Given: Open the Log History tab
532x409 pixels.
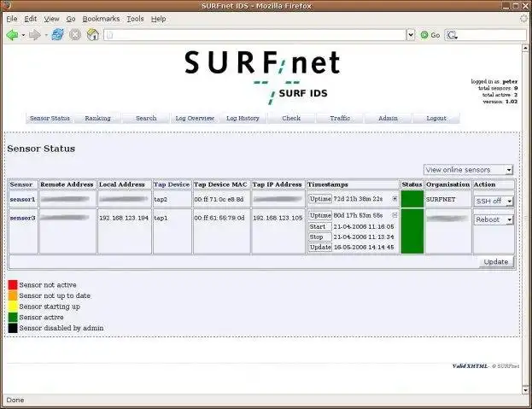Looking at the screenshot, I should point(243,119).
